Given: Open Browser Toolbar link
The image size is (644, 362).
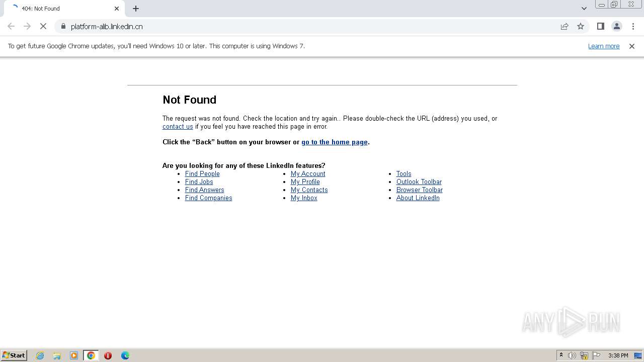Looking at the screenshot, I should click(x=420, y=190).
